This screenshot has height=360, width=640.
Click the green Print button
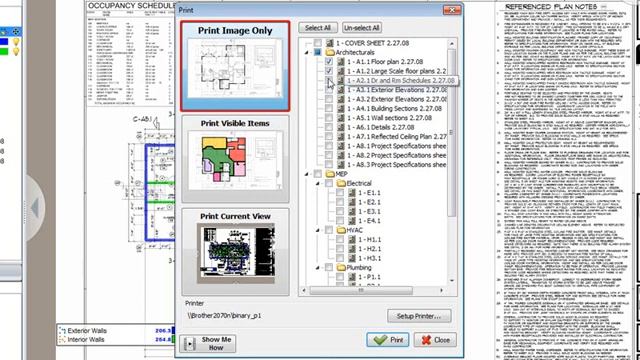[388, 340]
